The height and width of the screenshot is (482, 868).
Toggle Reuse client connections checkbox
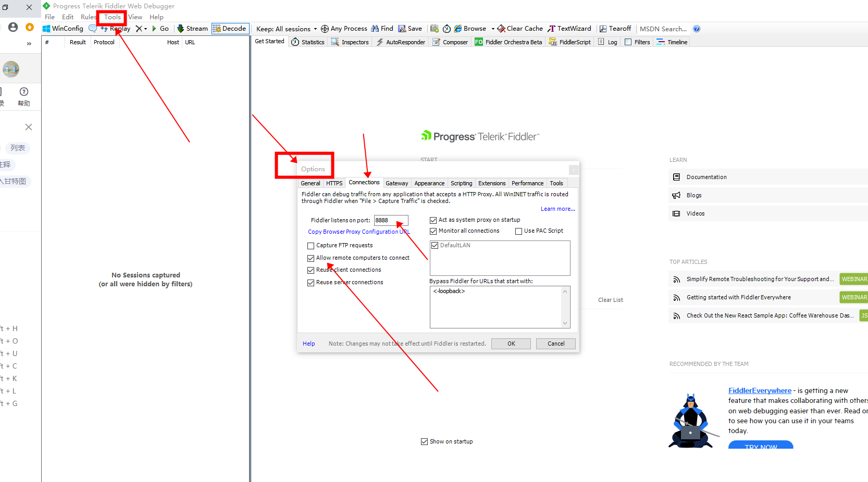click(x=311, y=270)
